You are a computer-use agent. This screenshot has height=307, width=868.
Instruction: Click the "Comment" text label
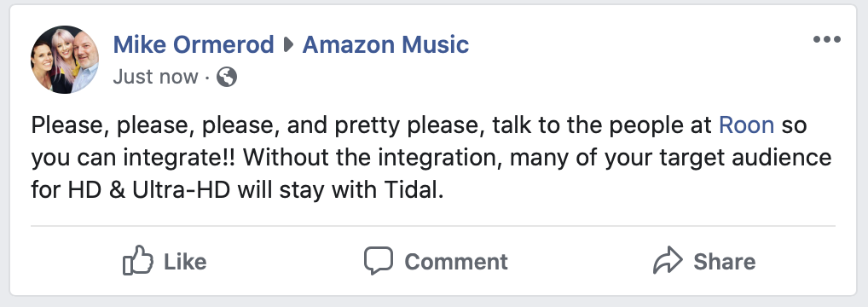(x=455, y=261)
